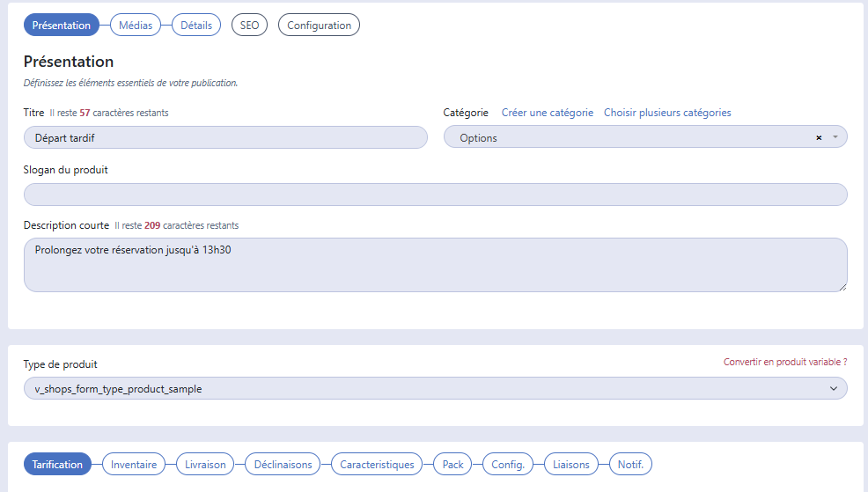Open the Type de produit dropdown
The height and width of the screenshot is (492, 868).
pyautogui.click(x=435, y=388)
